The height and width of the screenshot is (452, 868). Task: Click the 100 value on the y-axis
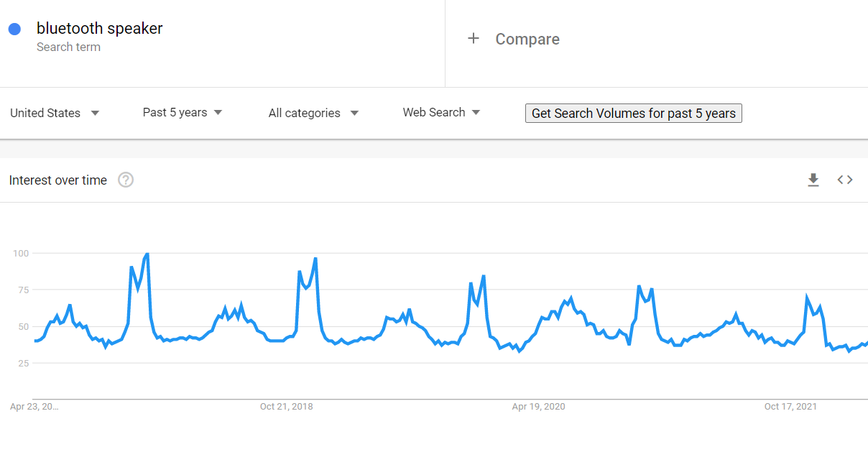click(20, 253)
